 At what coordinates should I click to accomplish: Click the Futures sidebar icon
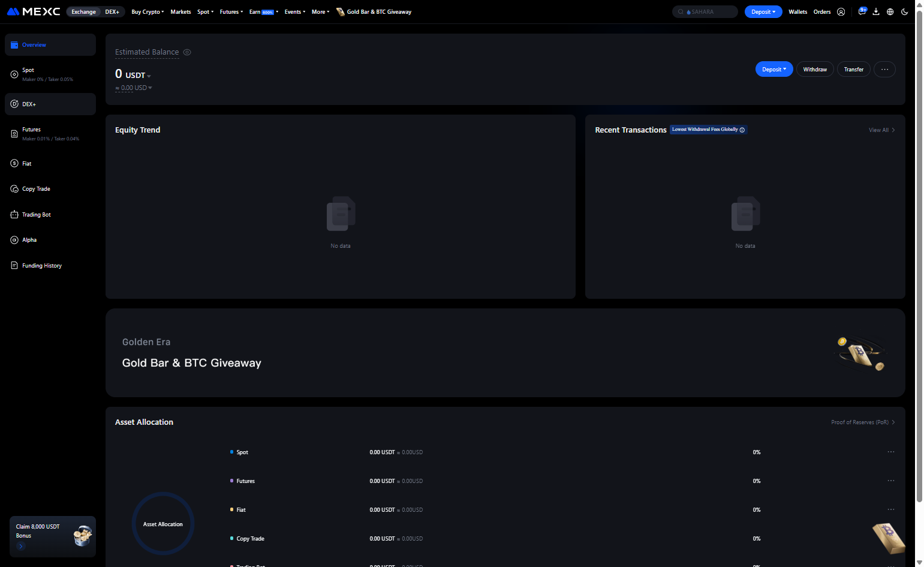click(14, 134)
